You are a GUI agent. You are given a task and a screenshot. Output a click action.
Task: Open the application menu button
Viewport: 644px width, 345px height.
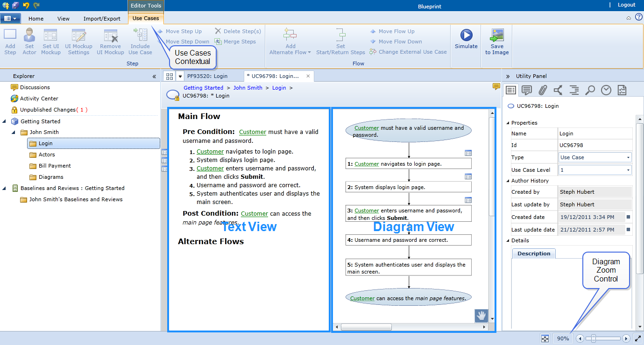click(x=10, y=18)
